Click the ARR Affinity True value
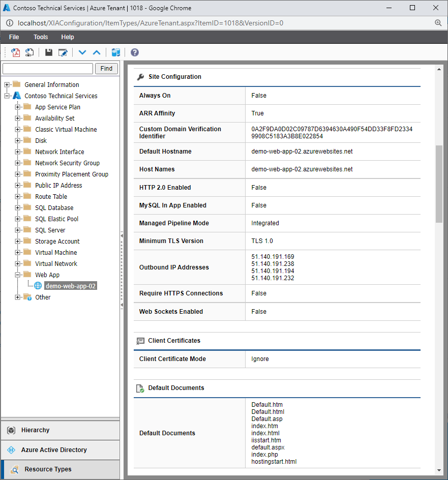448x480 pixels. [257, 113]
